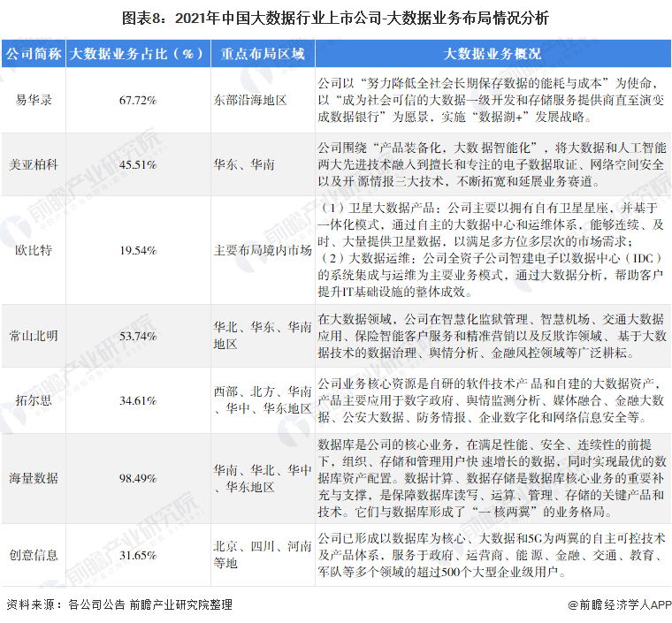Click company name 海量数据
This screenshot has width=672, height=623.
click(x=34, y=478)
